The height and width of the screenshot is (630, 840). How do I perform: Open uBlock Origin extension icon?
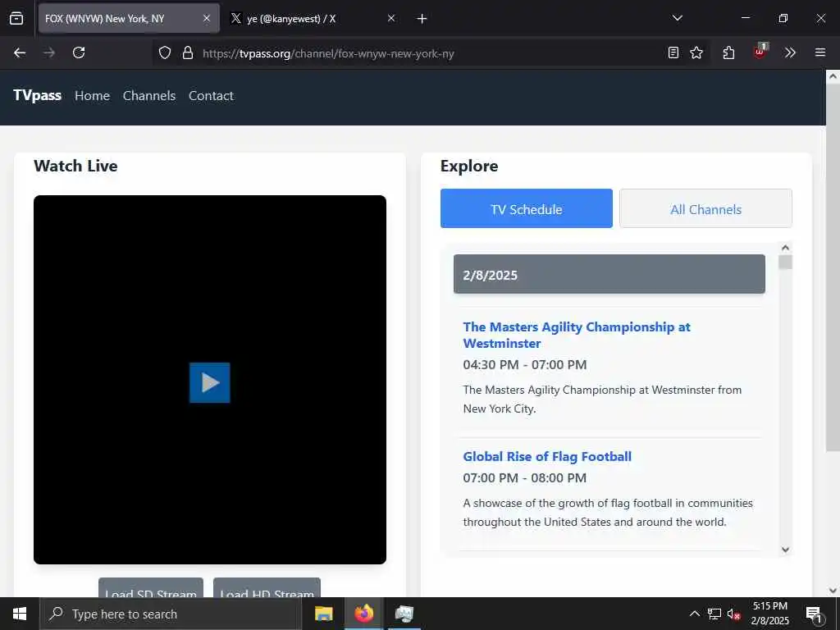click(760, 52)
